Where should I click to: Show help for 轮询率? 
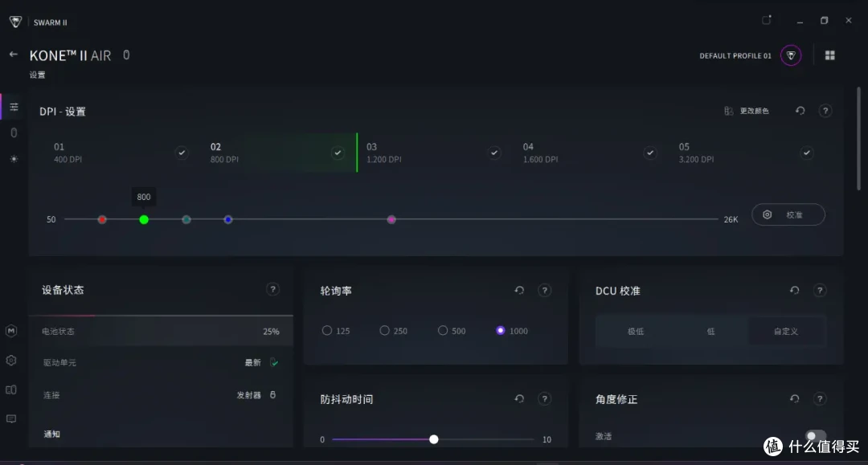pyautogui.click(x=545, y=290)
